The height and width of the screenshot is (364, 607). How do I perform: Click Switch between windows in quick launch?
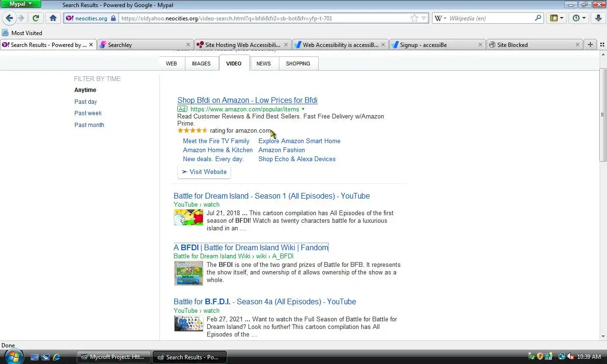point(46,357)
